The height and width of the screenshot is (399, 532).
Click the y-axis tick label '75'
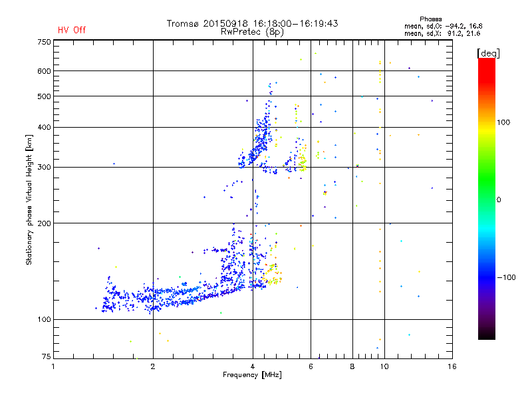point(47,356)
